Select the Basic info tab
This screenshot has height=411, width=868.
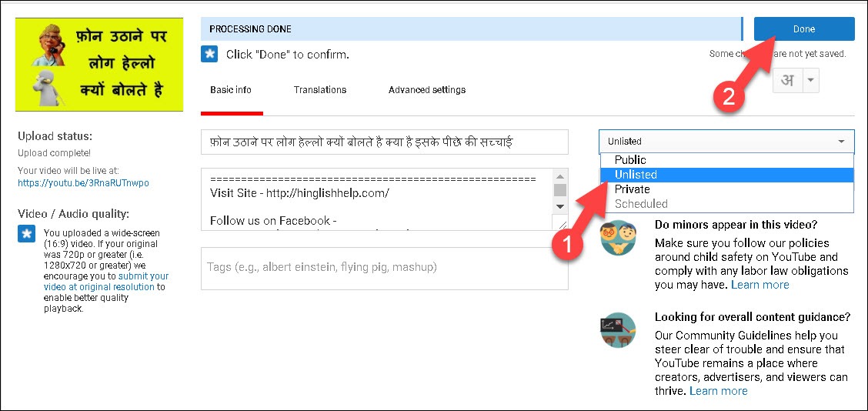231,90
